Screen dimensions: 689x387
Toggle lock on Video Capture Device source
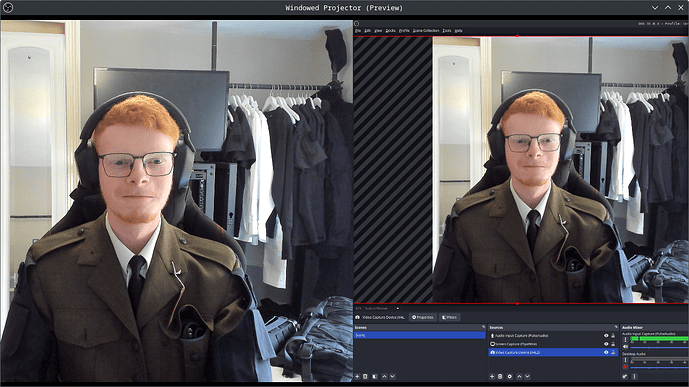[x=613, y=352]
